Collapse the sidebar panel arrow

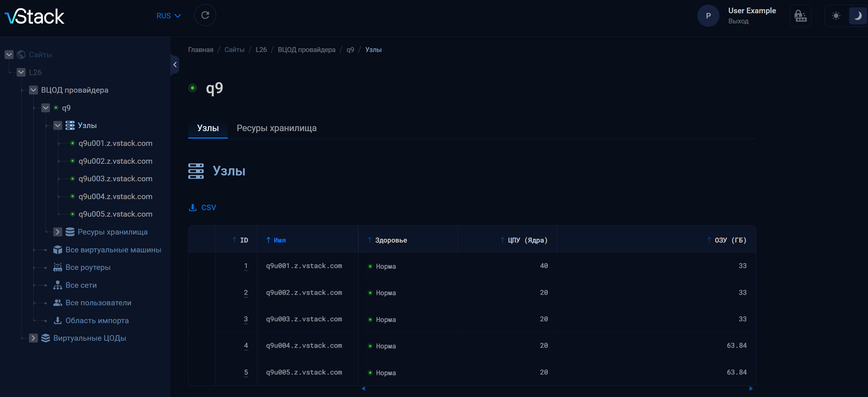[174, 65]
